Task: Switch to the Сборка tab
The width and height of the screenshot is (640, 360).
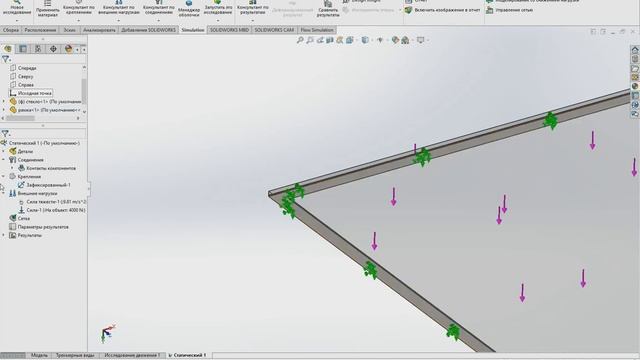Action: click(x=11, y=30)
